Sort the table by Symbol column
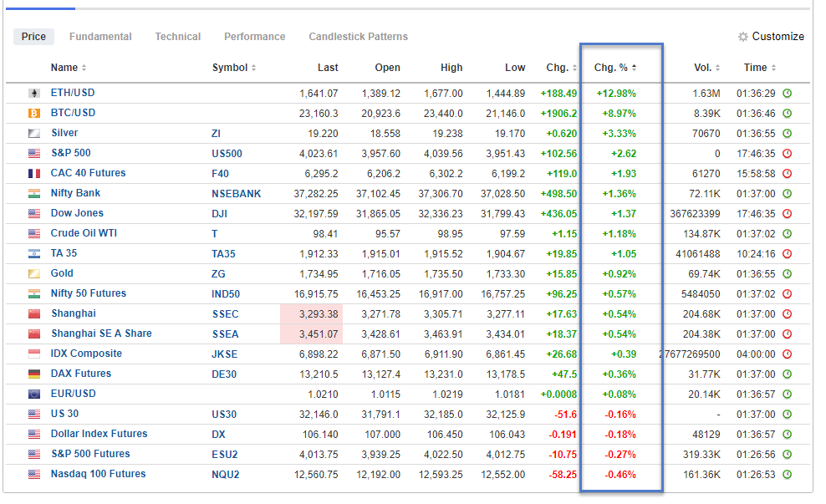Screen dimensions: 826x504 pyautogui.click(x=234, y=68)
